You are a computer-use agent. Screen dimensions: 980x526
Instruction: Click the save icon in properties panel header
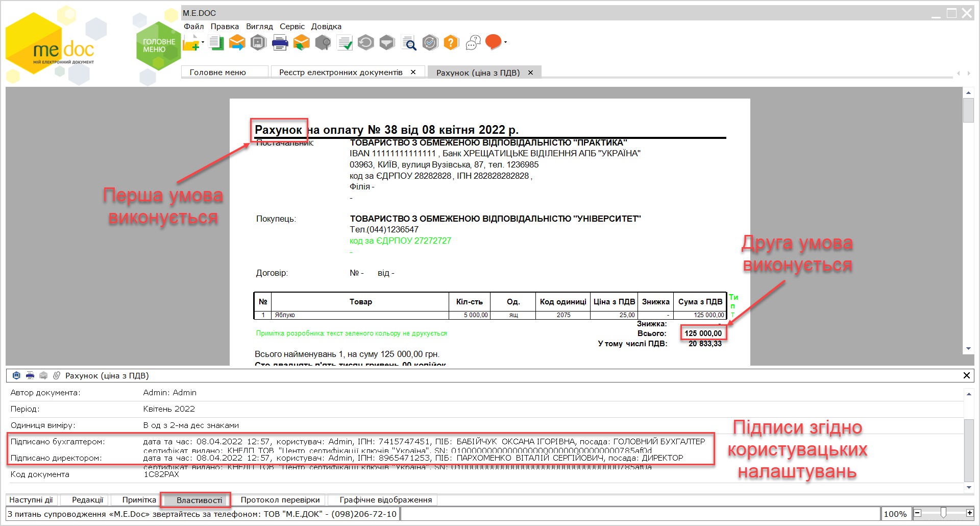point(16,375)
